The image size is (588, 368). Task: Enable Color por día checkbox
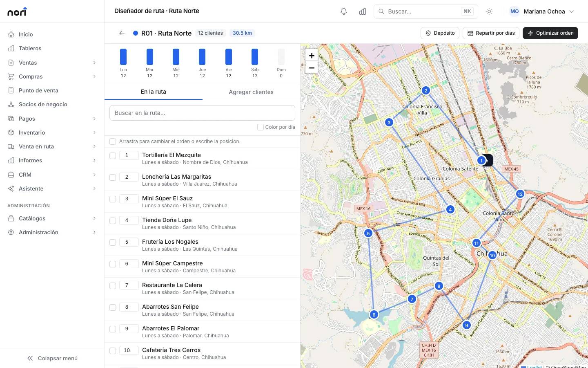point(261,127)
